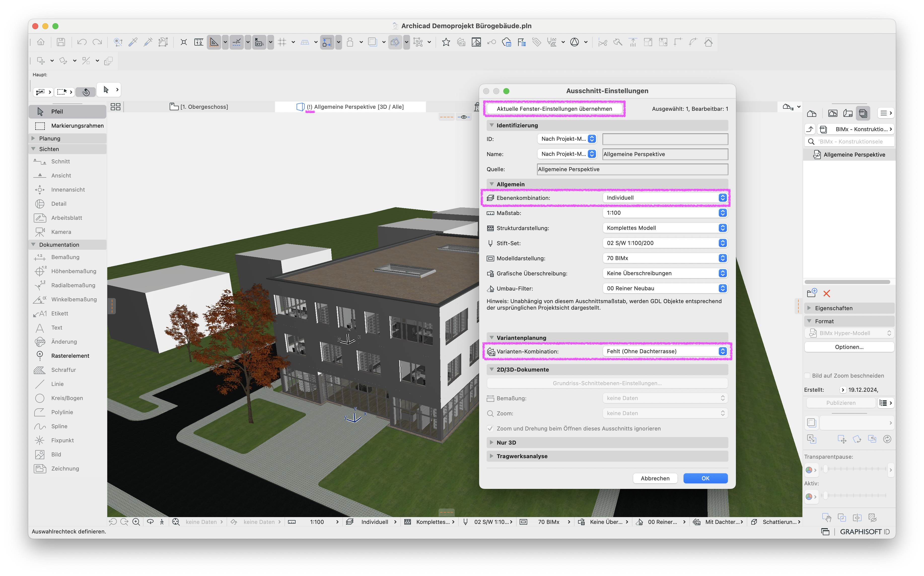The height and width of the screenshot is (576, 924).
Task: Select the Kreis/Bogen tool
Action: (x=68, y=398)
